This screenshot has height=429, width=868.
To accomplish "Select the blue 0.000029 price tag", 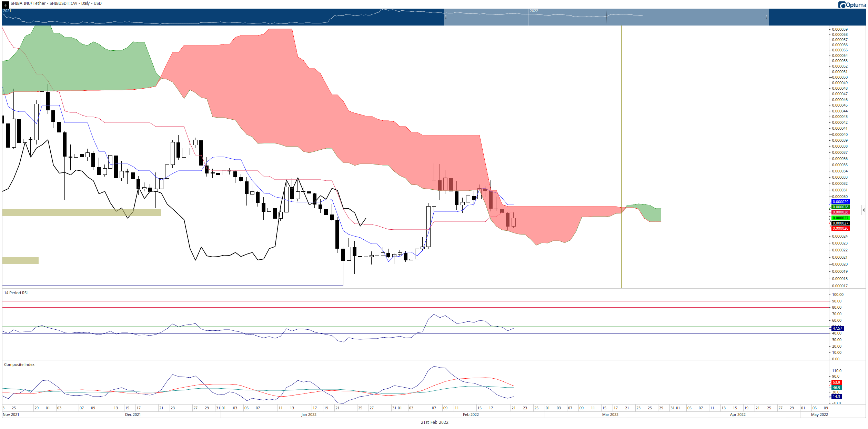I will (840, 202).
